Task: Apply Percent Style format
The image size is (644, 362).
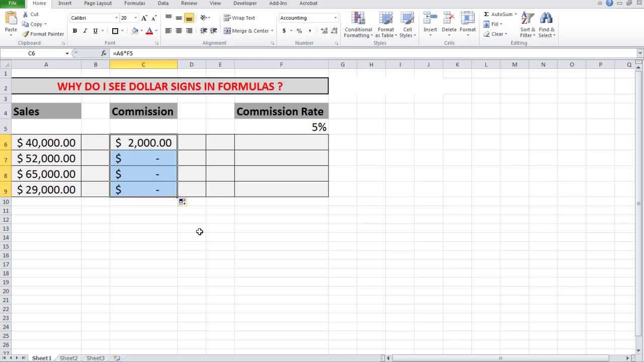Action: pyautogui.click(x=299, y=31)
